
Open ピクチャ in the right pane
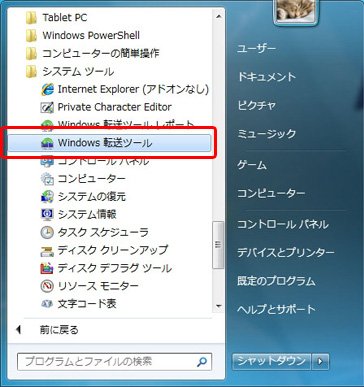click(x=256, y=106)
